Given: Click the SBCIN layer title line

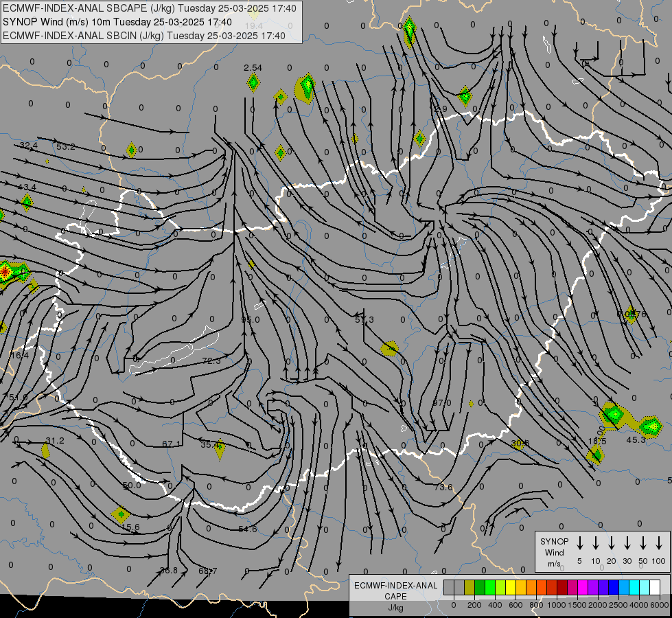Looking at the screenshot, I should pos(144,36).
